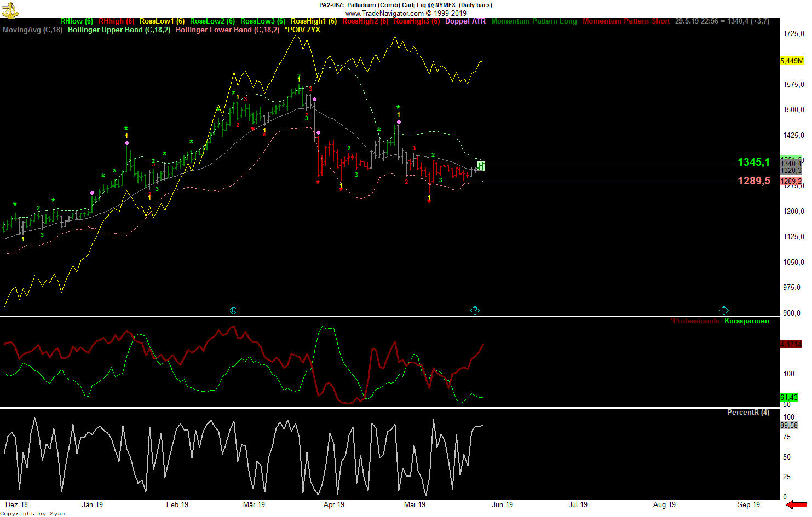The width and height of the screenshot is (812, 517).
Task: Select the RossHigh2 (6) indicator label
Action: click(x=365, y=21)
